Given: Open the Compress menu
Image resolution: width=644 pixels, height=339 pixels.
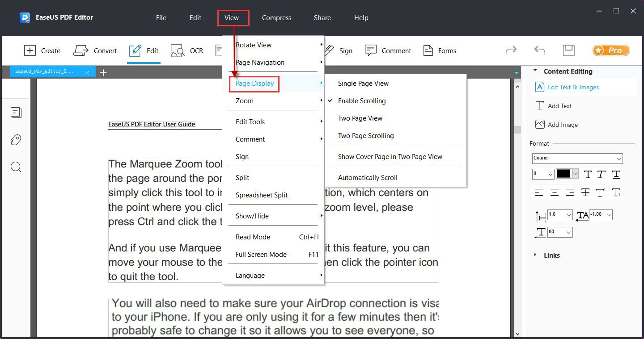Looking at the screenshot, I should point(276,18).
